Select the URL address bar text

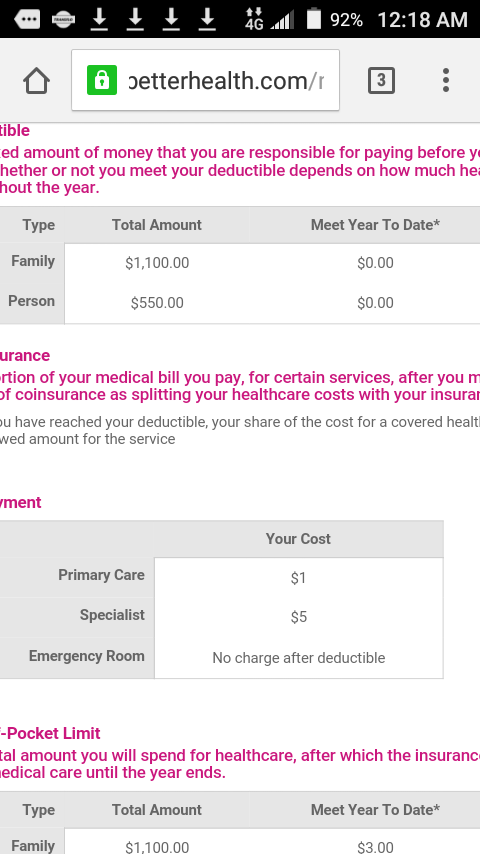tap(227, 81)
